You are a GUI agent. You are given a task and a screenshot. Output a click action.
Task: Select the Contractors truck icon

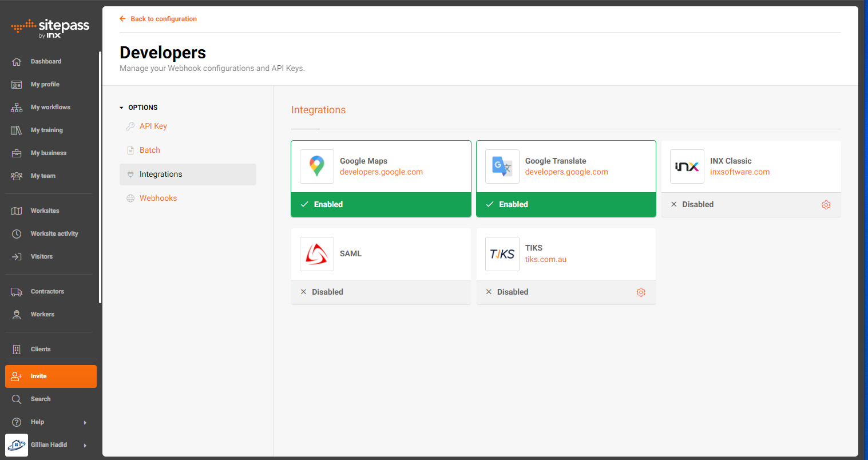click(x=16, y=291)
